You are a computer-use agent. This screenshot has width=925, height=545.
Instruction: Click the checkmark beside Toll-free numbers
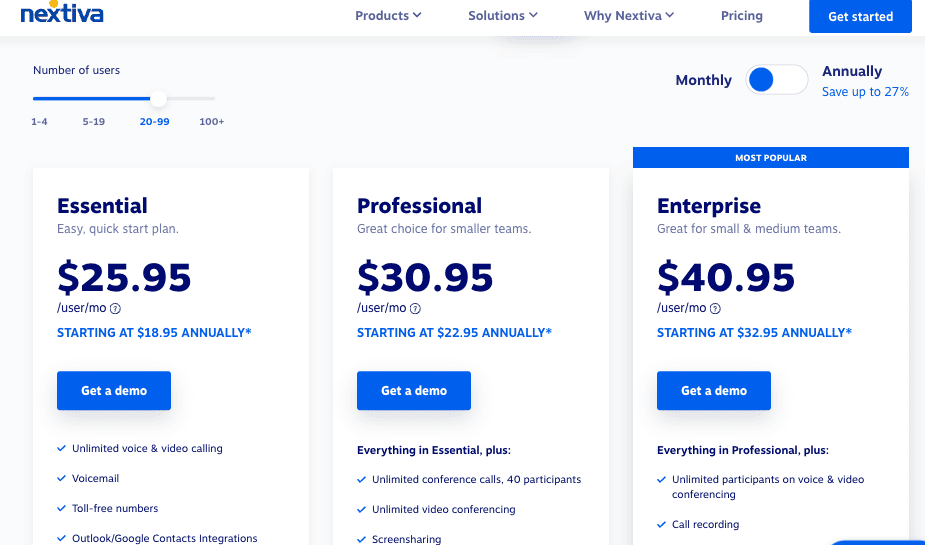(x=62, y=509)
